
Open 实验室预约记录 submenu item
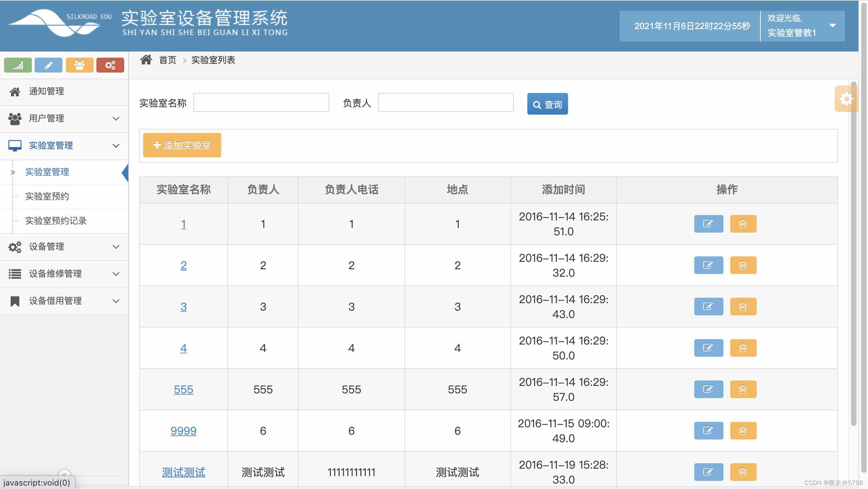(56, 221)
